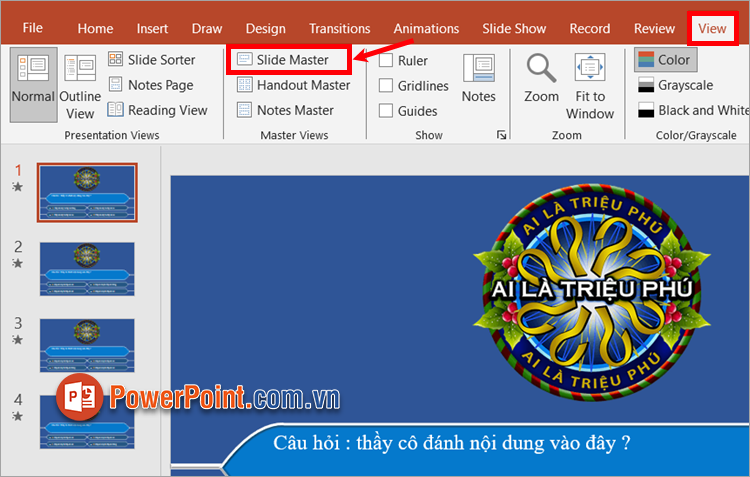Viewport: 750px width, 477px height.
Task: Enable the Guides checkbox
Action: [386, 111]
